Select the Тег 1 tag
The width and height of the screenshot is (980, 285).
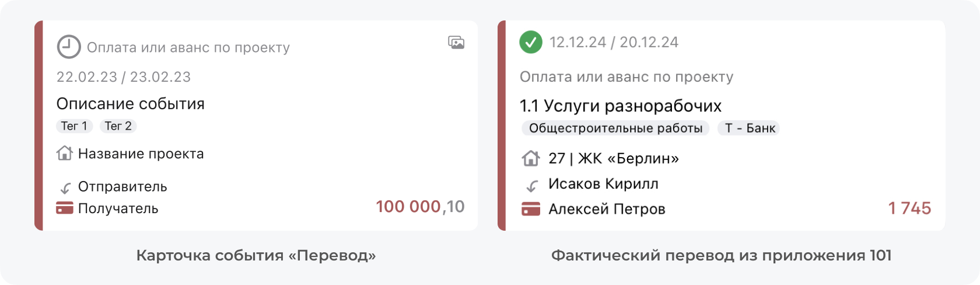click(x=74, y=126)
